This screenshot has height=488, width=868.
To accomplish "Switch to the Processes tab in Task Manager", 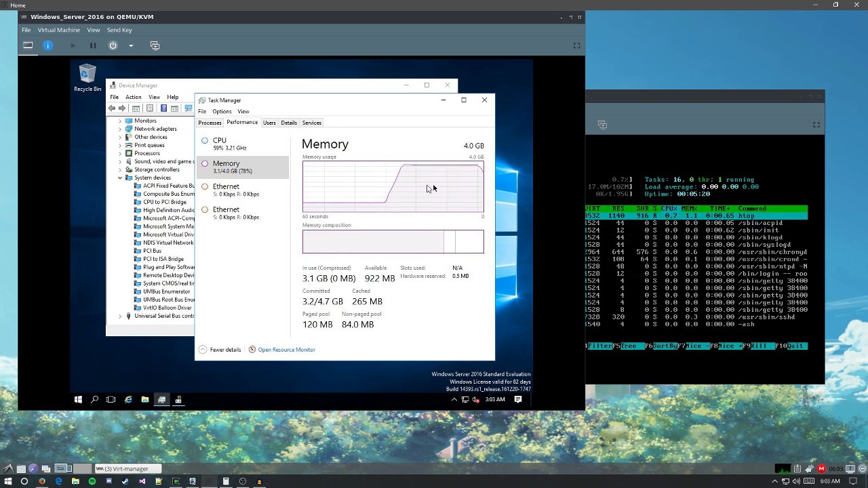I will coord(210,123).
